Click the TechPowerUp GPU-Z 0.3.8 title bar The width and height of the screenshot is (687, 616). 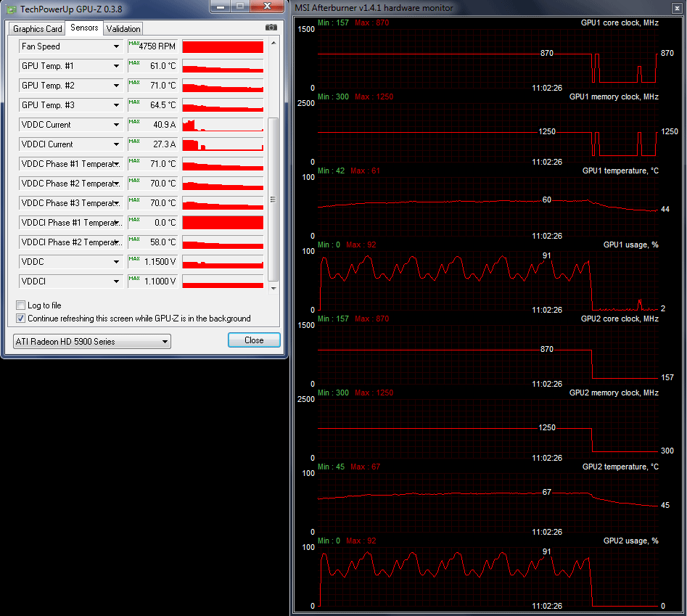pyautogui.click(x=71, y=9)
